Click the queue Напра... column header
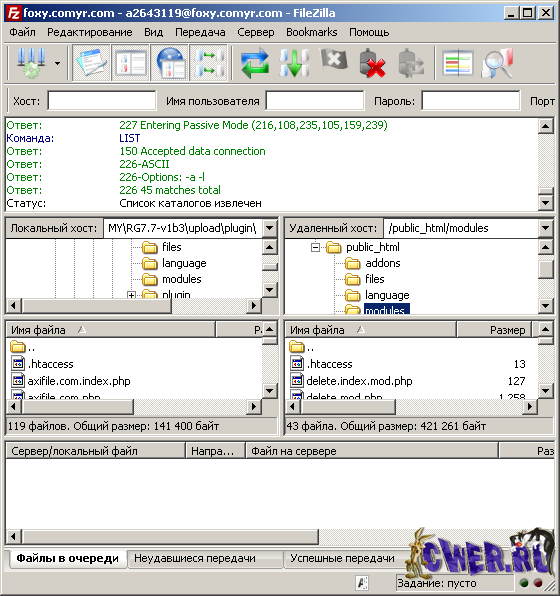This screenshot has width=560, height=596. [x=216, y=451]
